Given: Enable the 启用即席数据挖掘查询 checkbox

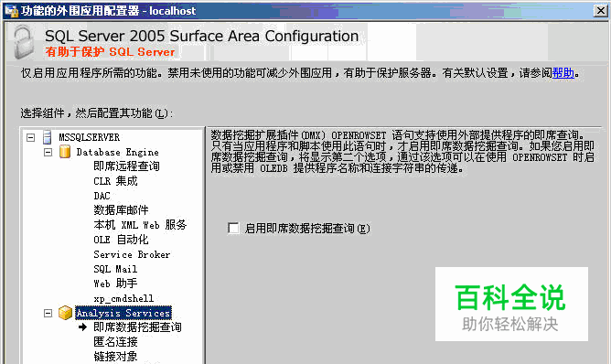Looking at the screenshot, I should coord(233,228).
